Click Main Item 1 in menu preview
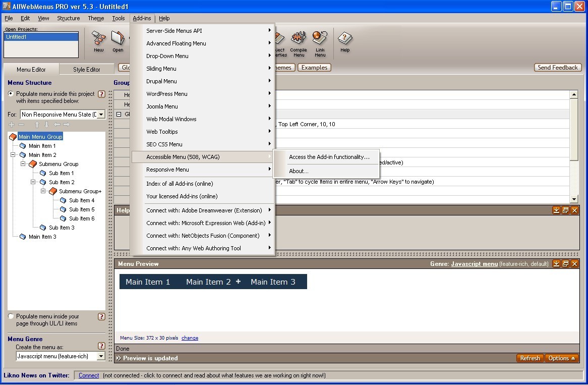The image size is (588, 385). pyautogui.click(x=148, y=282)
